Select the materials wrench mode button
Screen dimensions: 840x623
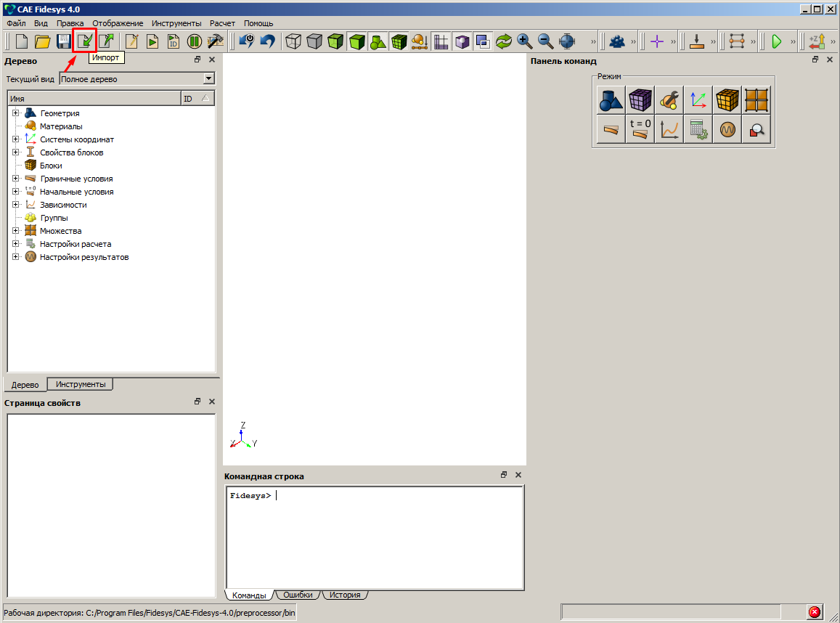(669, 100)
